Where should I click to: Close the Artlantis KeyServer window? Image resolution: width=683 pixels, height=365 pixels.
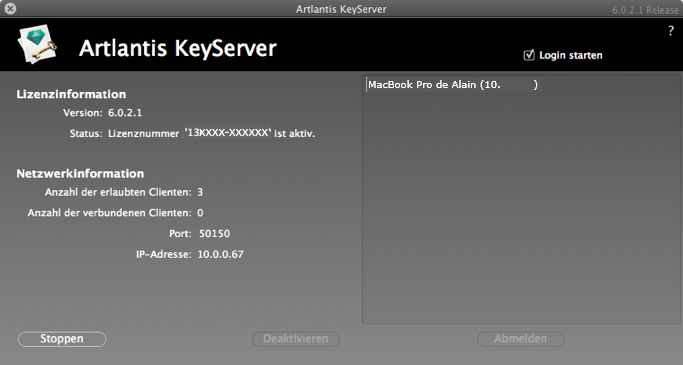(10, 8)
